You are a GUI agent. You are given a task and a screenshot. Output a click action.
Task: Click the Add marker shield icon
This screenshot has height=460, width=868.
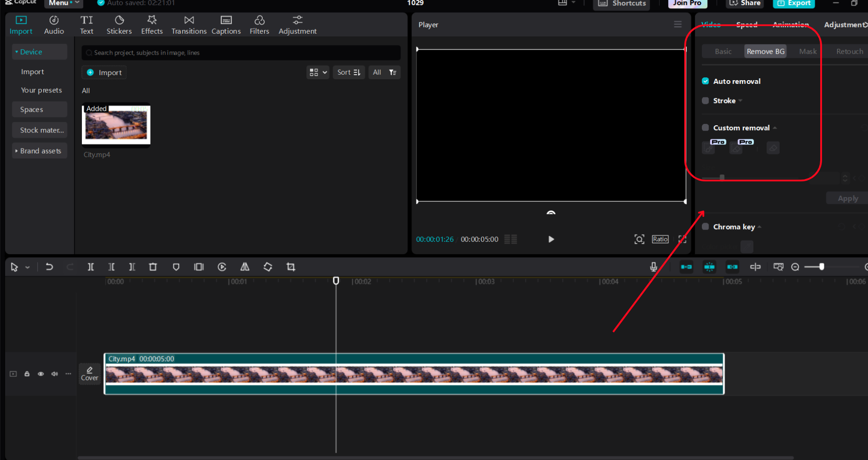[x=176, y=267]
